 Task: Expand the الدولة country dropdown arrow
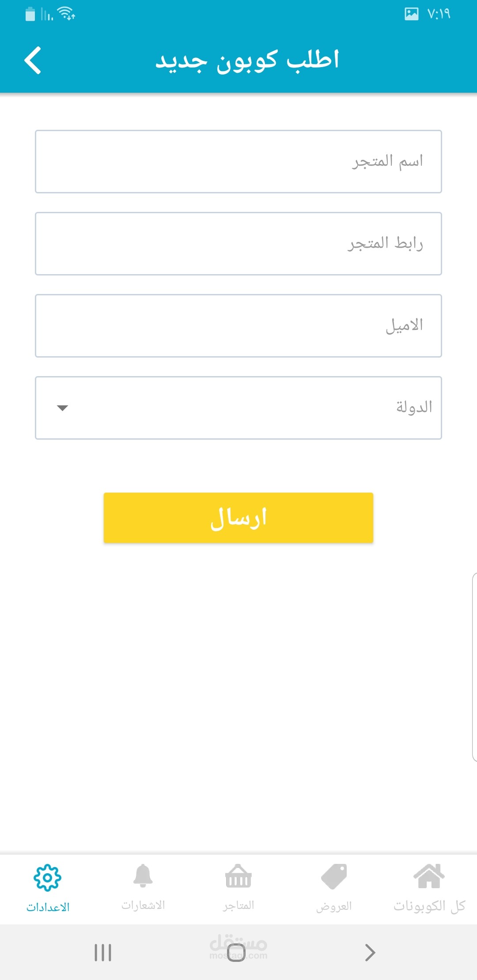(63, 408)
